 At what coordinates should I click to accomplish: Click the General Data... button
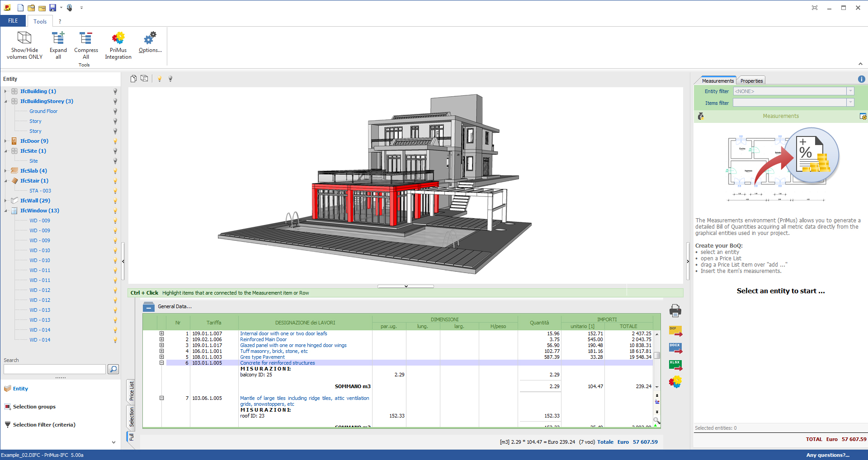pos(175,306)
